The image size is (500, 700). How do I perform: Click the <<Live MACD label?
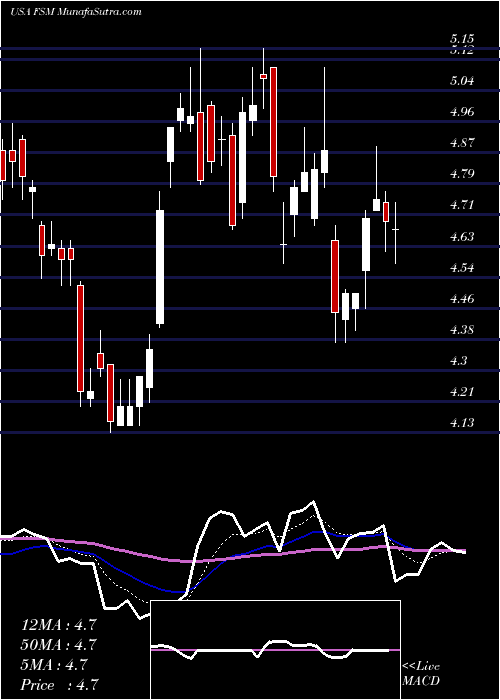click(421, 674)
